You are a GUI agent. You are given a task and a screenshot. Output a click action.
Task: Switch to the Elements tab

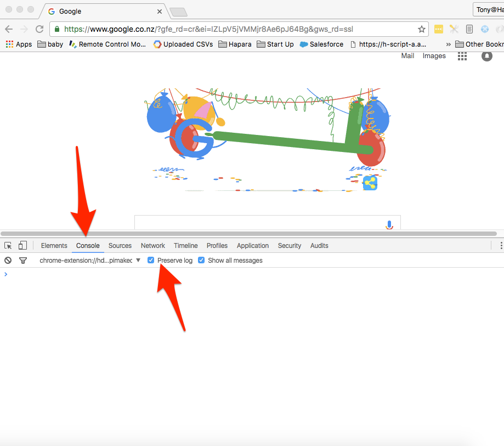(x=54, y=246)
